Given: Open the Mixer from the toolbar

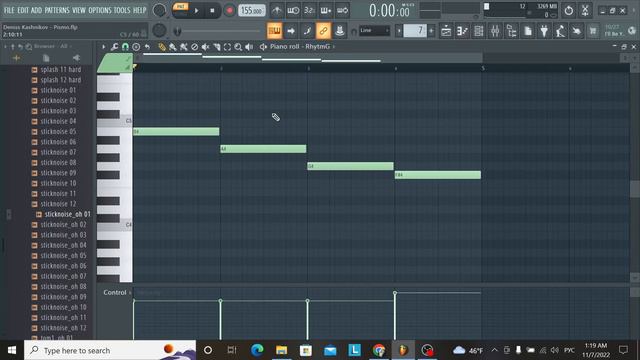Looking at the screenshot, I should pyautogui.click(x=495, y=31).
